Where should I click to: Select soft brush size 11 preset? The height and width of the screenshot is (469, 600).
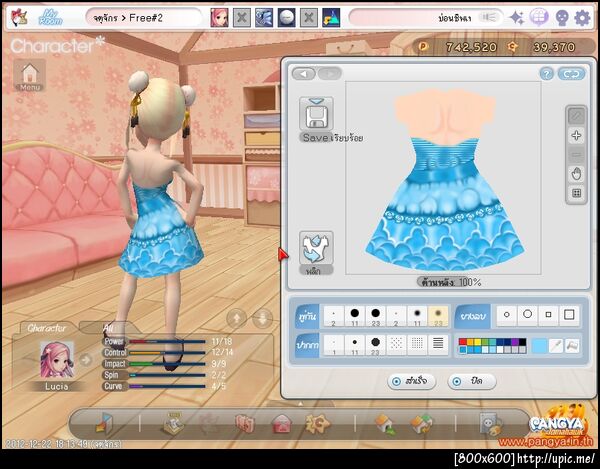pos(417,316)
